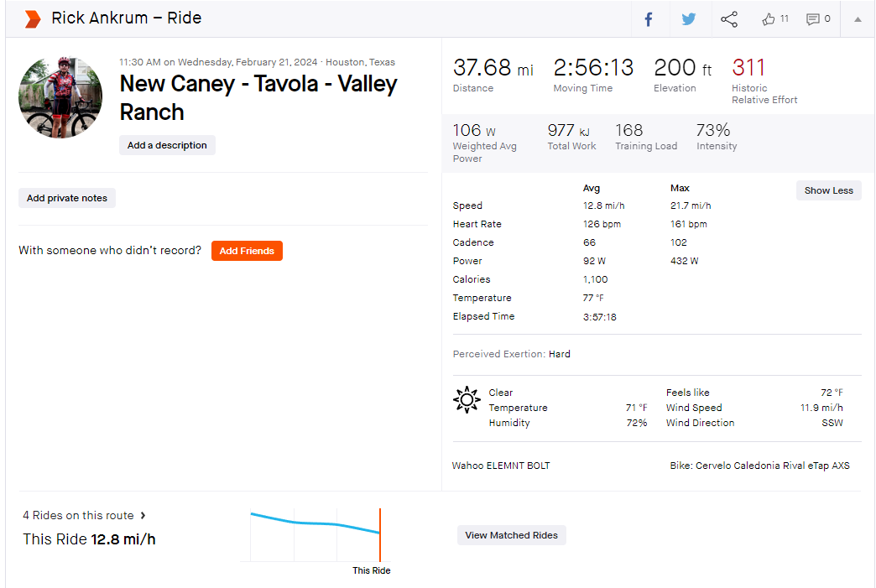Click the ride title New Caney - Tavola

258,98
